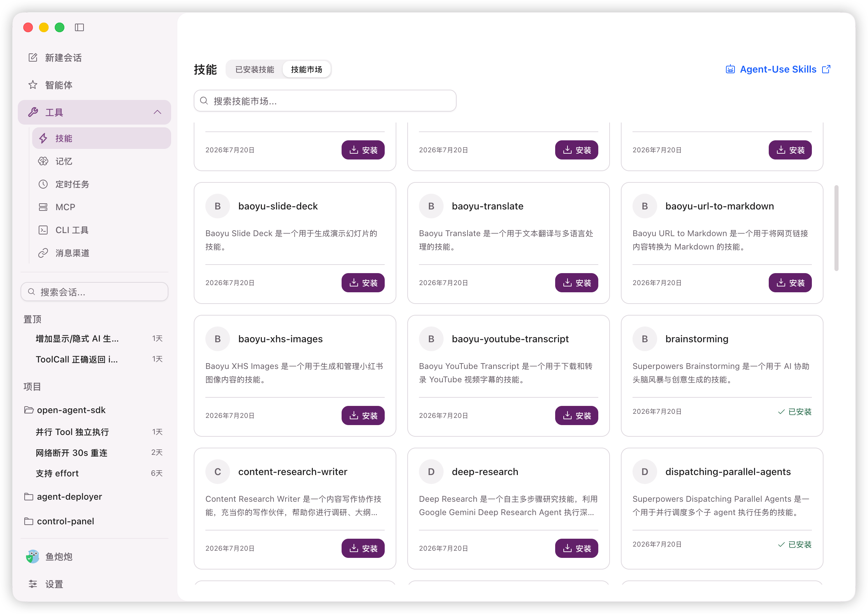The image size is (868, 614).
Task: Select CLI 工具 under 工具
Action: [101, 230]
